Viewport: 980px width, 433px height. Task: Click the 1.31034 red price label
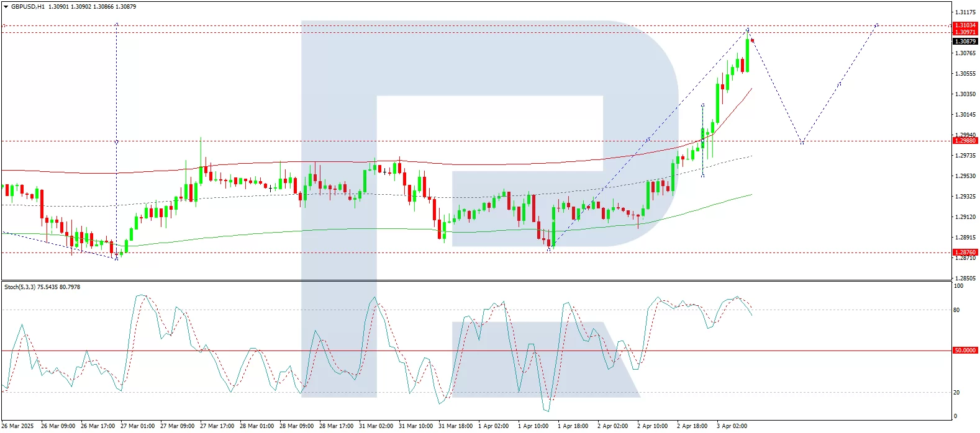point(964,25)
